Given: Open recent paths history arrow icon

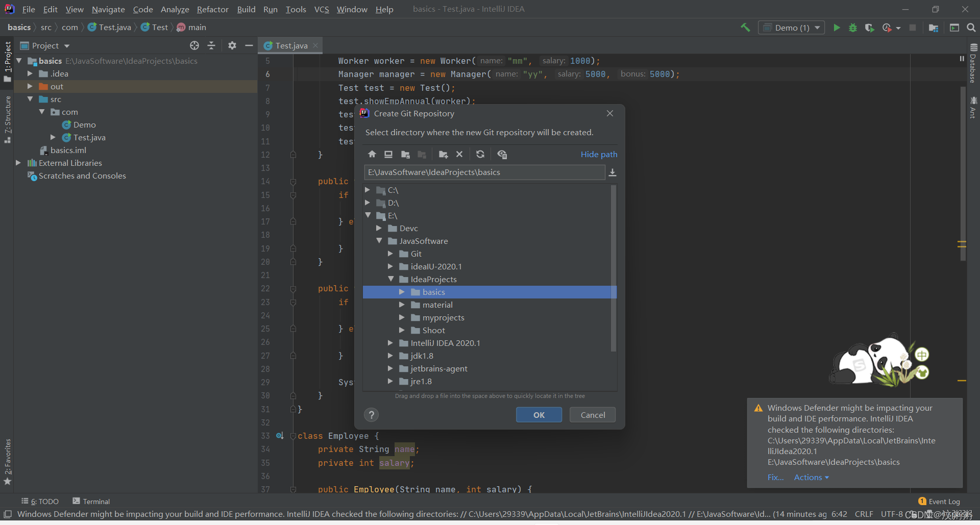Looking at the screenshot, I should 612,172.
